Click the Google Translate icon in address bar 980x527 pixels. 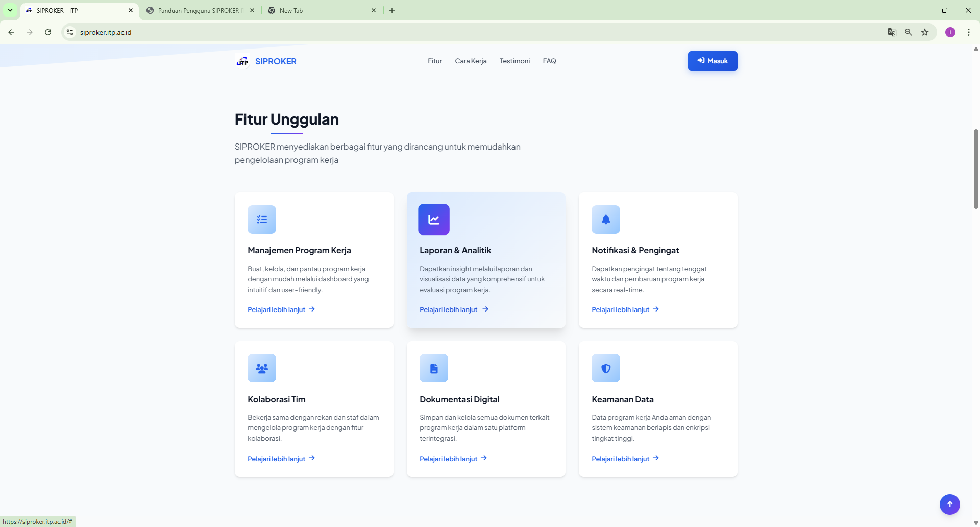[x=892, y=32]
